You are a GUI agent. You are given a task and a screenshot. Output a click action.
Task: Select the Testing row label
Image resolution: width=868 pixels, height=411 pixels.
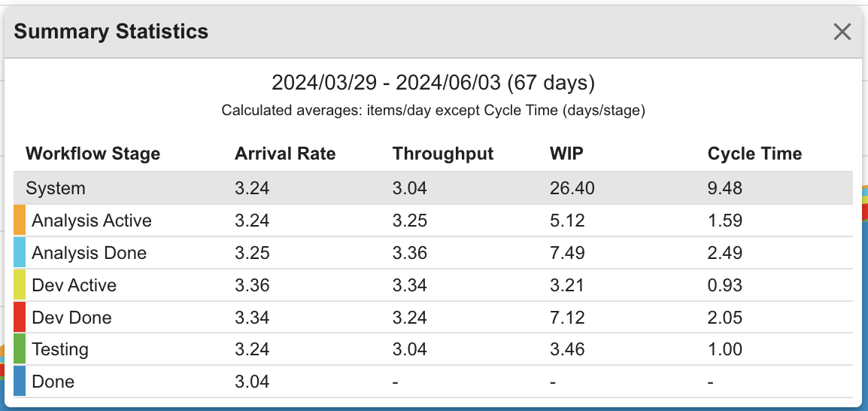pos(60,349)
